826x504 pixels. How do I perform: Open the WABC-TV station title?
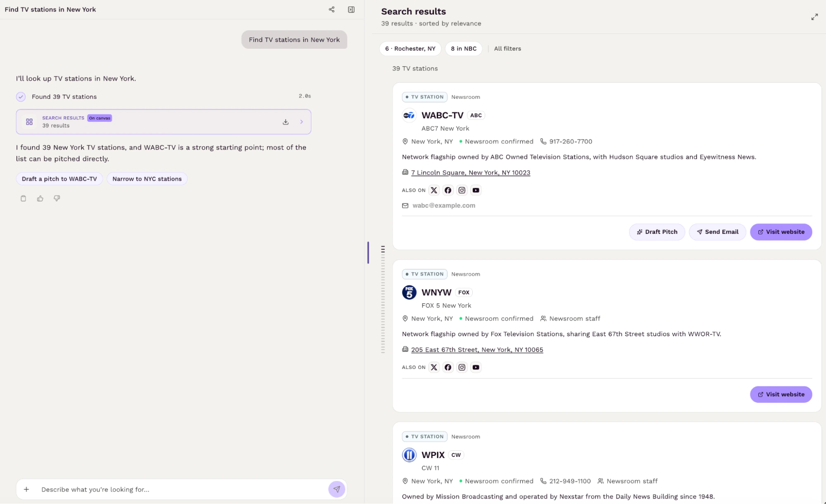(x=442, y=115)
